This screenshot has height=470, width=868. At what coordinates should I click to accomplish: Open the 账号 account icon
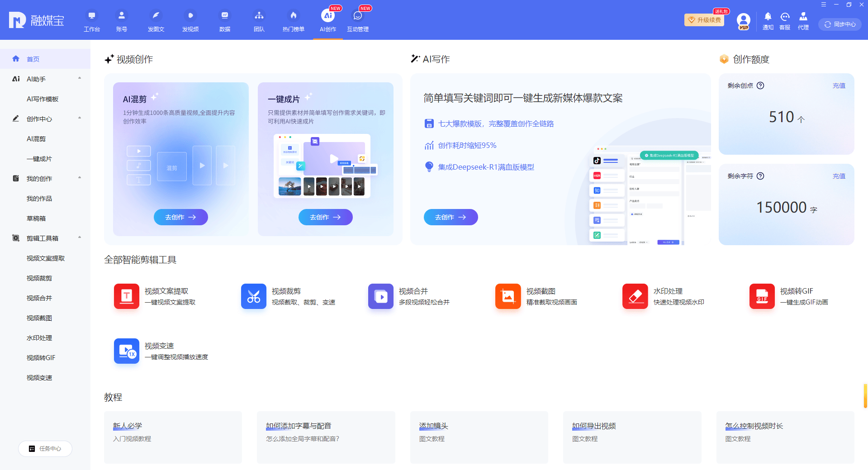(x=122, y=21)
